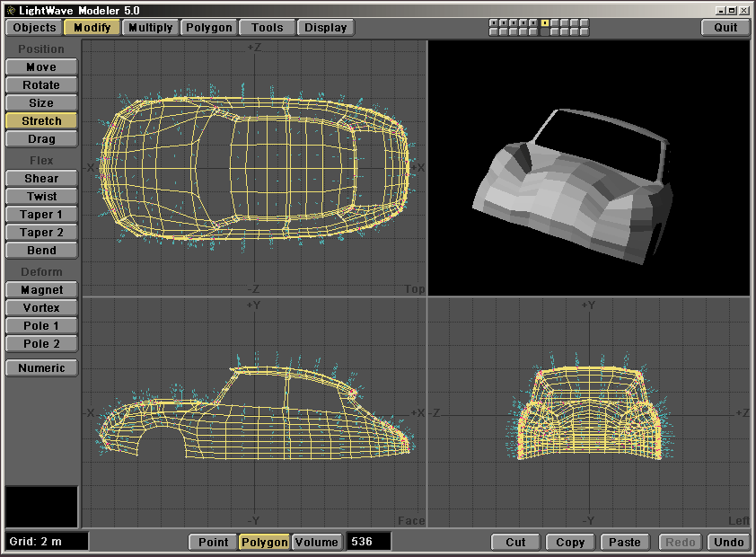This screenshot has height=557, width=756.
Task: Click the Twist tool button
Action: [41, 197]
